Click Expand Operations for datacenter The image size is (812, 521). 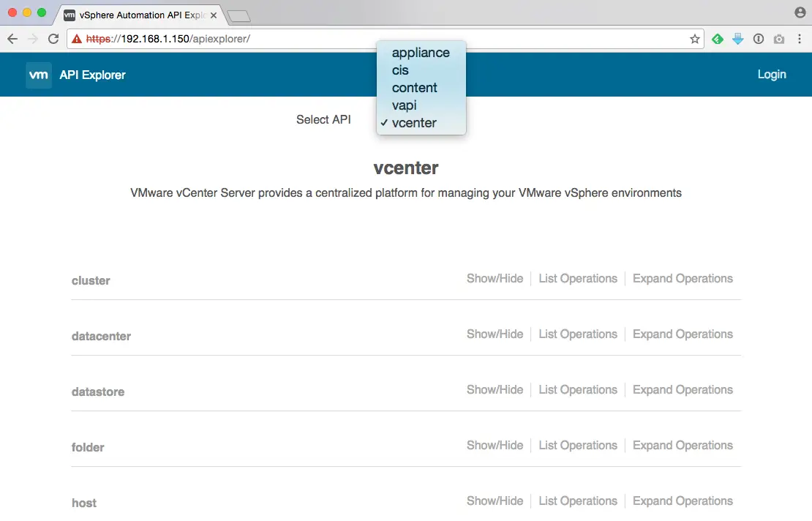[683, 334]
